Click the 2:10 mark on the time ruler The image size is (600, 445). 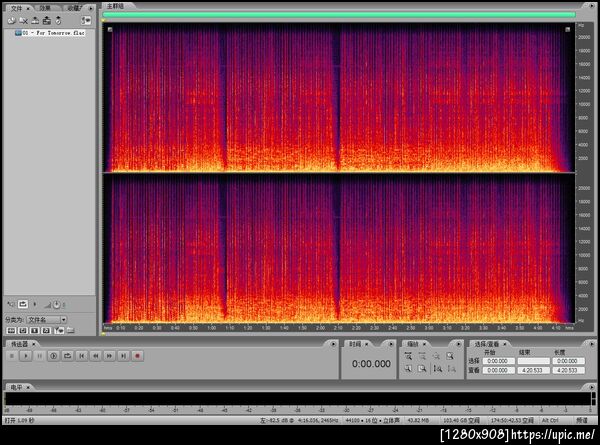(x=338, y=328)
